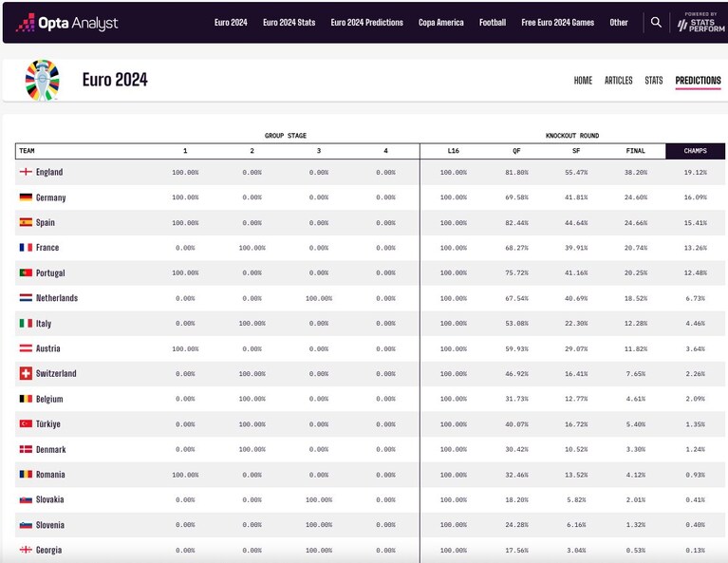Open the Euro 2024 Predictions menu
The height and width of the screenshot is (563, 728).
366,22
